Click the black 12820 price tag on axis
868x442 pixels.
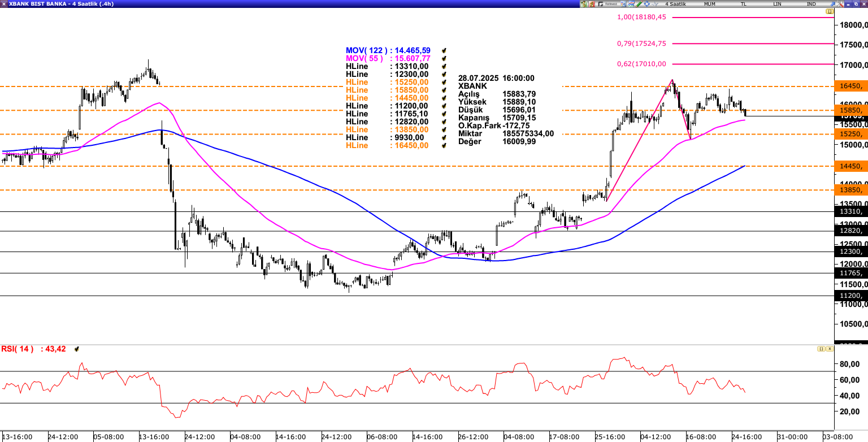click(851, 231)
